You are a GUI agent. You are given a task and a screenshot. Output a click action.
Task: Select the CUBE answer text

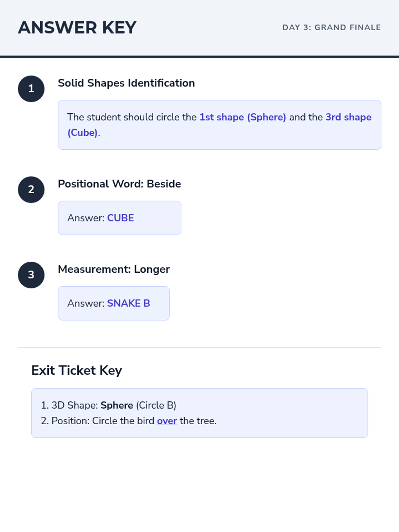120,218
